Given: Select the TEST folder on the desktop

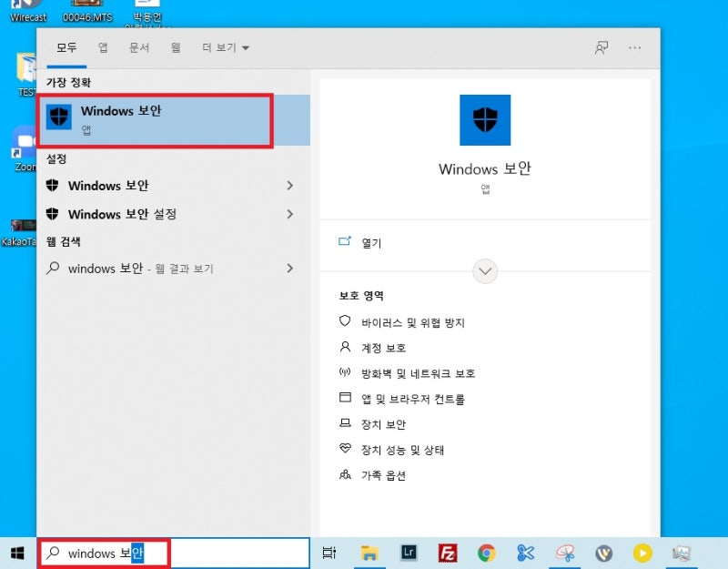Looking at the screenshot, I should pos(25,75).
